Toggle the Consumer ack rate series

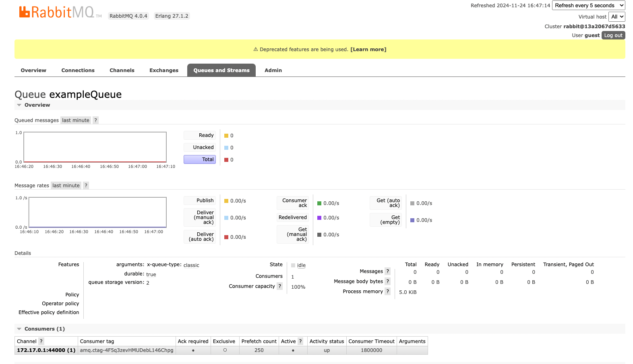pos(293,203)
